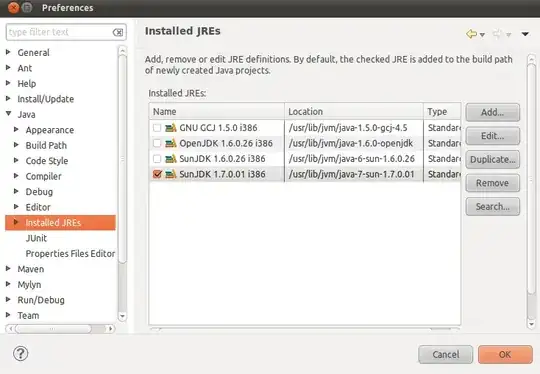Click the back navigation arrow icon
The image size is (540, 374).
tap(471, 34)
